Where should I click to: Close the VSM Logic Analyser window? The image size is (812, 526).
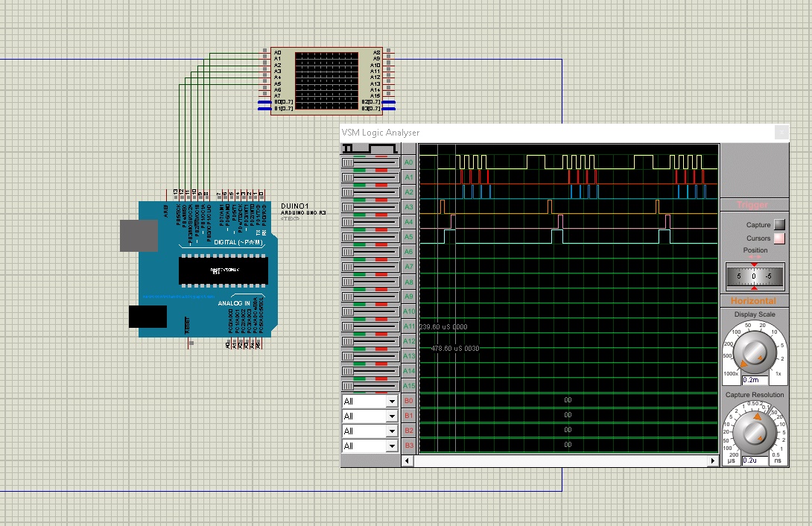pyautogui.click(x=780, y=133)
